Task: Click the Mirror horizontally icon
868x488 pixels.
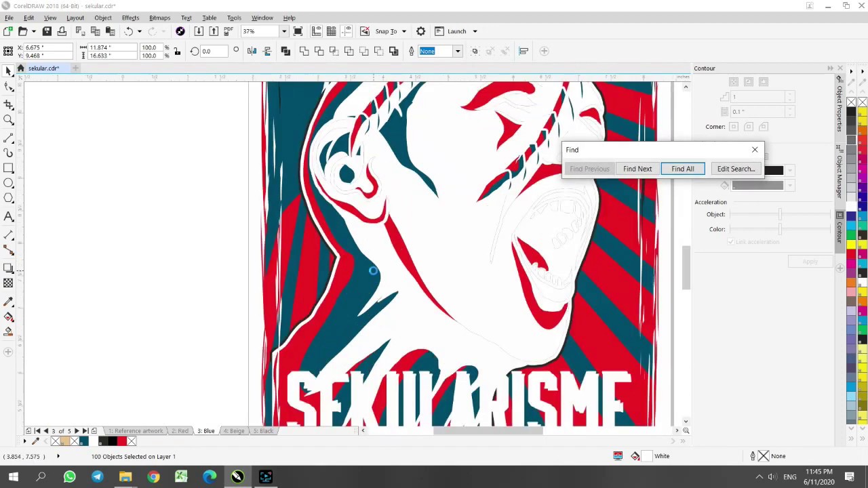Action: [252, 51]
